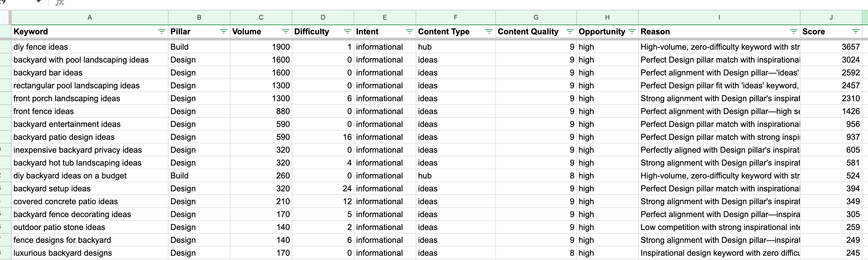Open the Pillar column filter icon
Screen dimensions: 868x260
223,32
